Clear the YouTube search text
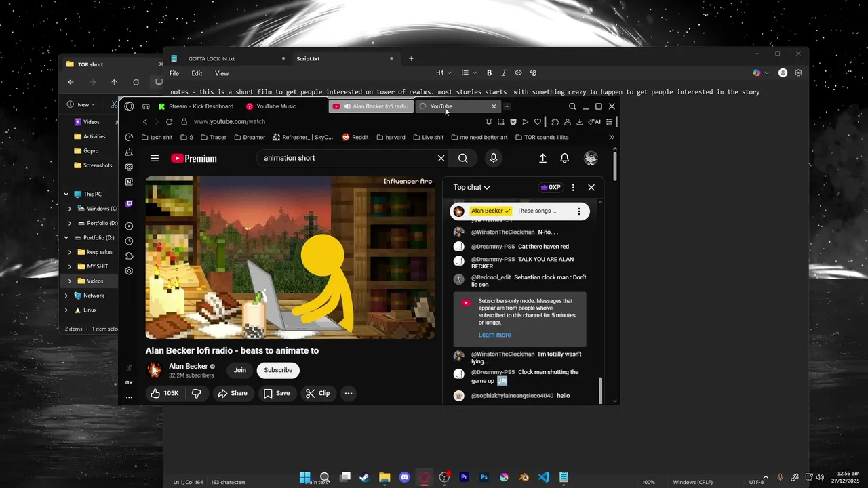The width and height of the screenshot is (868, 488). click(x=441, y=158)
